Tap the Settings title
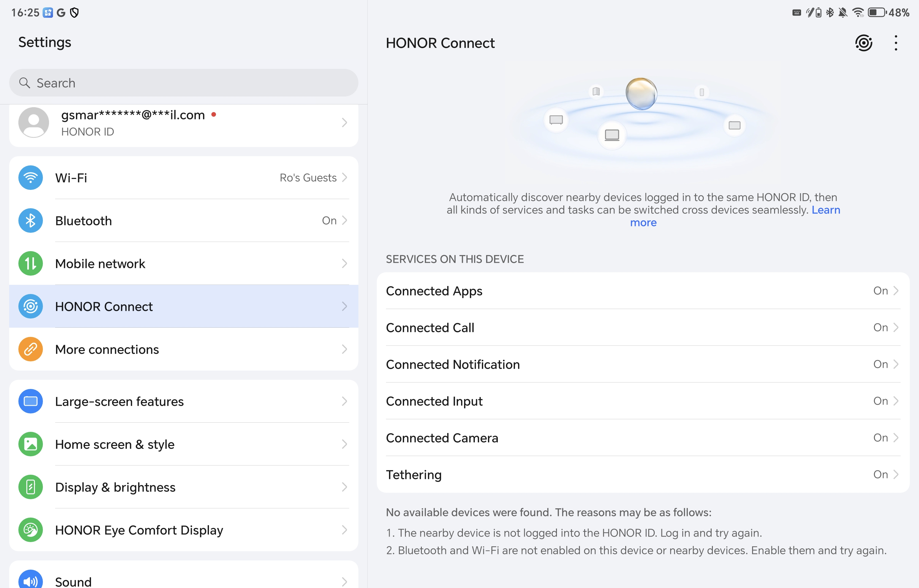 45,42
